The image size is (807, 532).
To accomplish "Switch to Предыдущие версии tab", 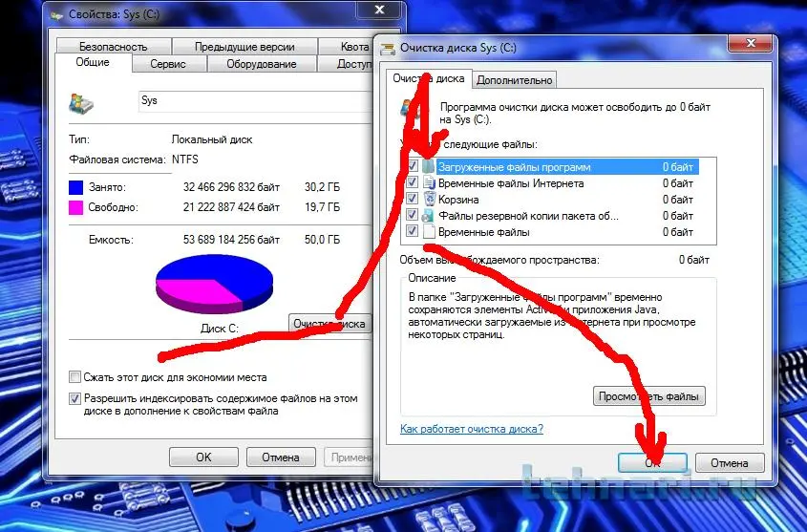I will pos(244,46).
